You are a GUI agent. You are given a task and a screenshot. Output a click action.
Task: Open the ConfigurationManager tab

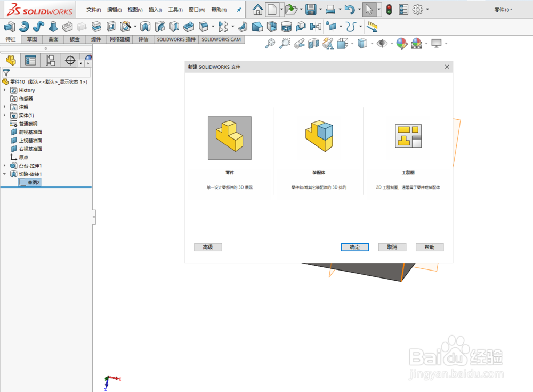(x=50, y=61)
